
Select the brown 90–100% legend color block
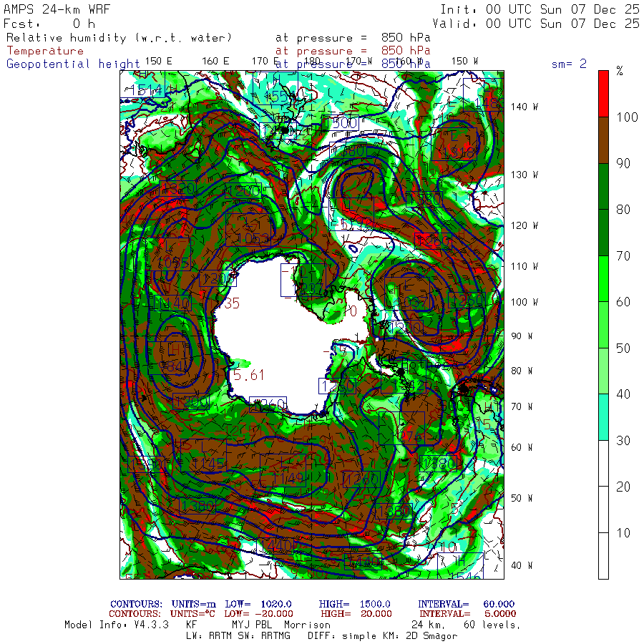tap(603, 140)
